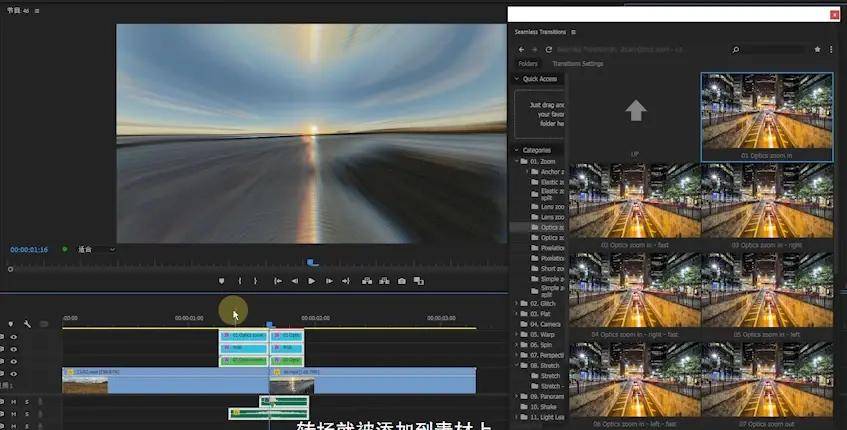
Task: Click the Seamless Transitions search field
Action: point(775,50)
